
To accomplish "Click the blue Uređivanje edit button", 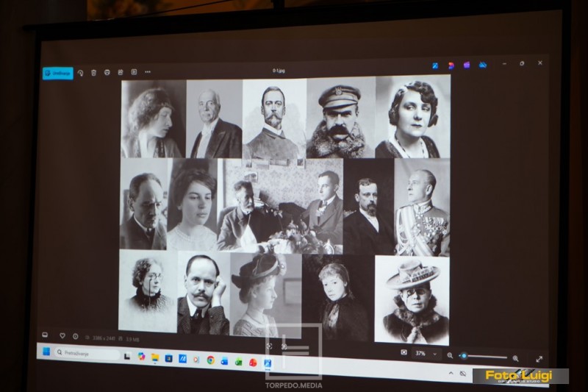I will tap(58, 73).
